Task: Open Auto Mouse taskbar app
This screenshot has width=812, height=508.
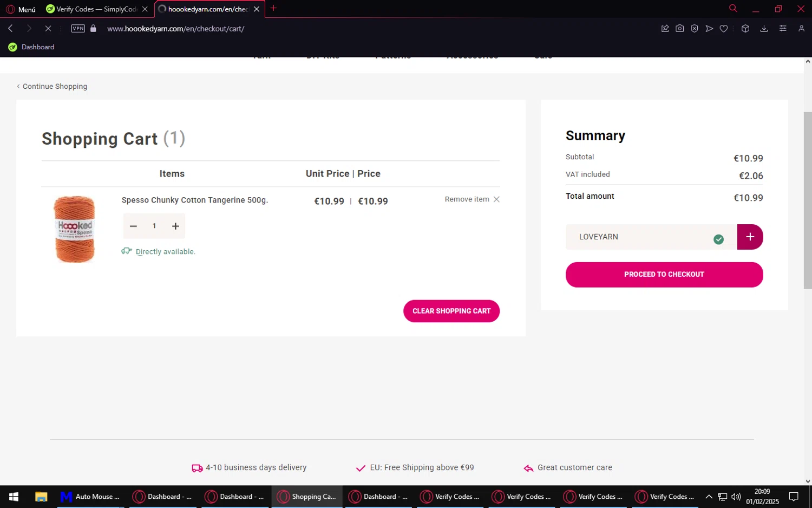Action: pyautogui.click(x=90, y=497)
